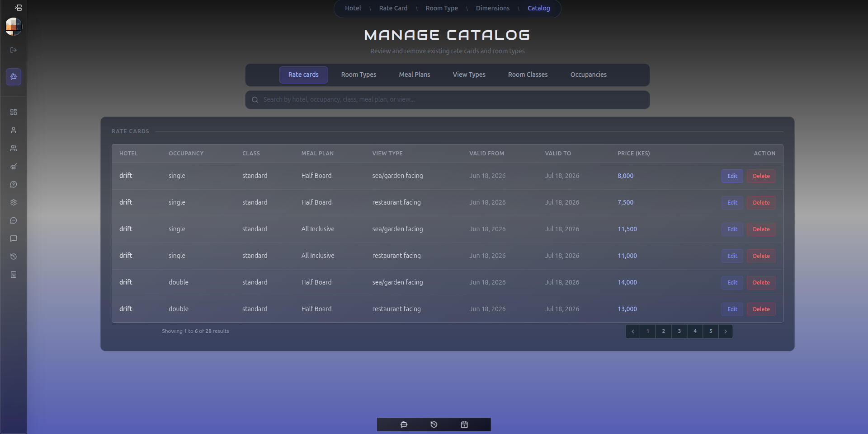Screen dimensions: 868x434
Task: Open the Occupancies tab
Action: (588, 75)
